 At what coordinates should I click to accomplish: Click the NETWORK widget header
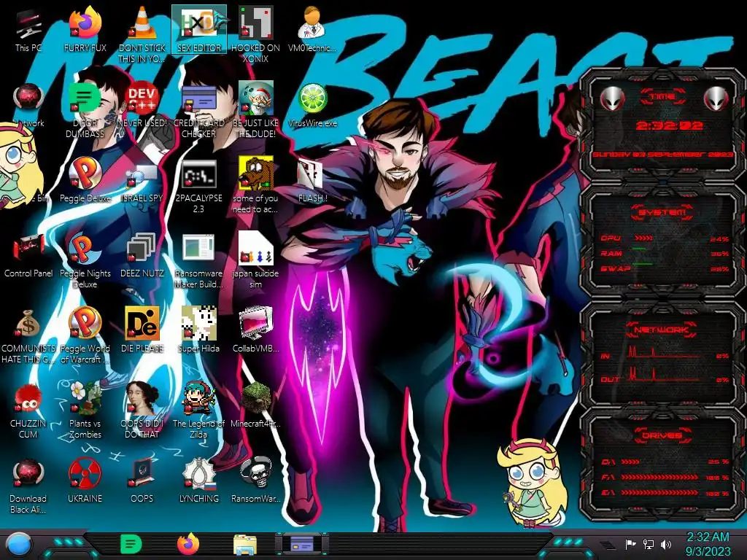662,329
